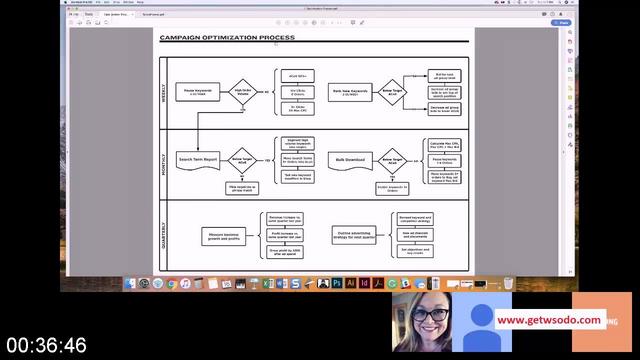
Task: Click the 00:36:46 timestamp
Action: click(46, 345)
